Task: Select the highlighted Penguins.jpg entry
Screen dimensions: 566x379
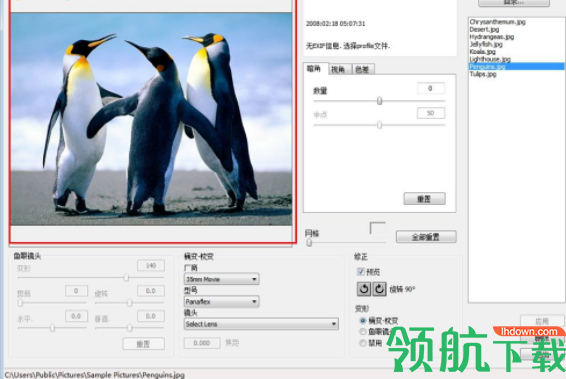Action: 516,66
